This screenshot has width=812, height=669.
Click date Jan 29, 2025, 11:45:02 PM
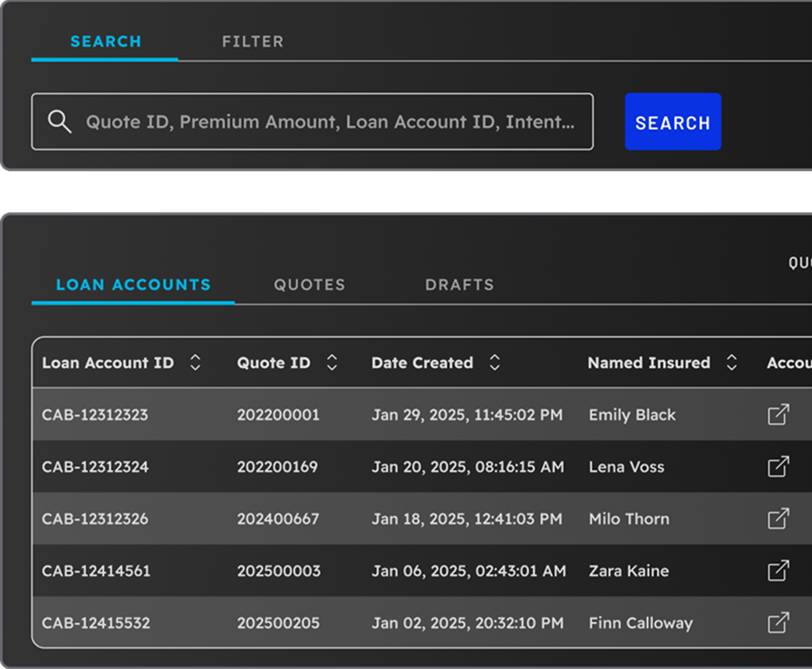pyautogui.click(x=467, y=415)
